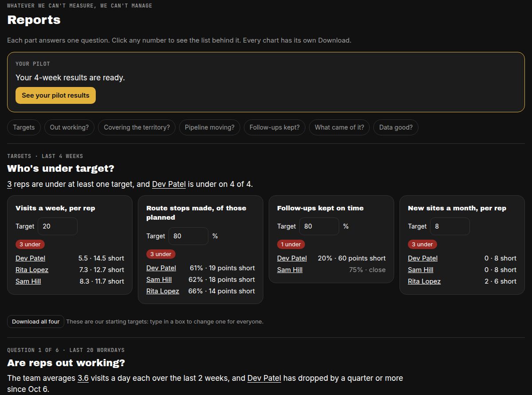
Task: Open Rita Lopez in Route stops made card
Action: tap(163, 291)
